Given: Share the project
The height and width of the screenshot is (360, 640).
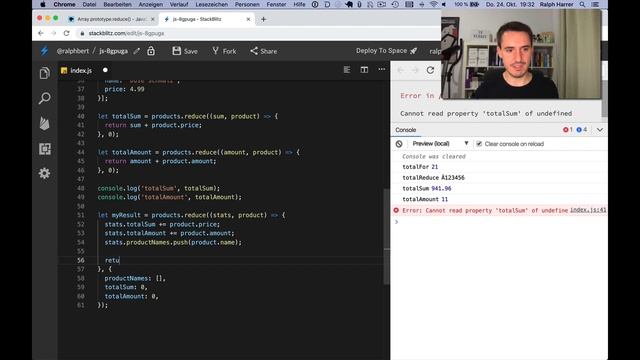Looking at the screenshot, I should pyautogui.click(x=264, y=51).
